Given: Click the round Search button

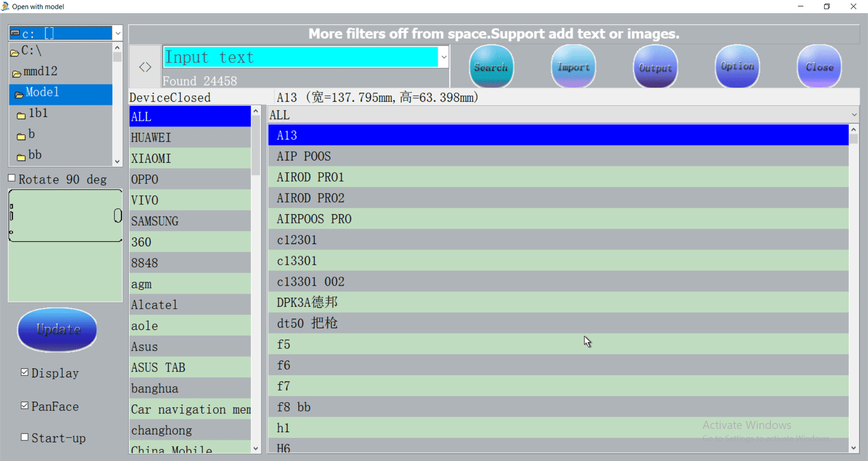Looking at the screenshot, I should 491,67.
